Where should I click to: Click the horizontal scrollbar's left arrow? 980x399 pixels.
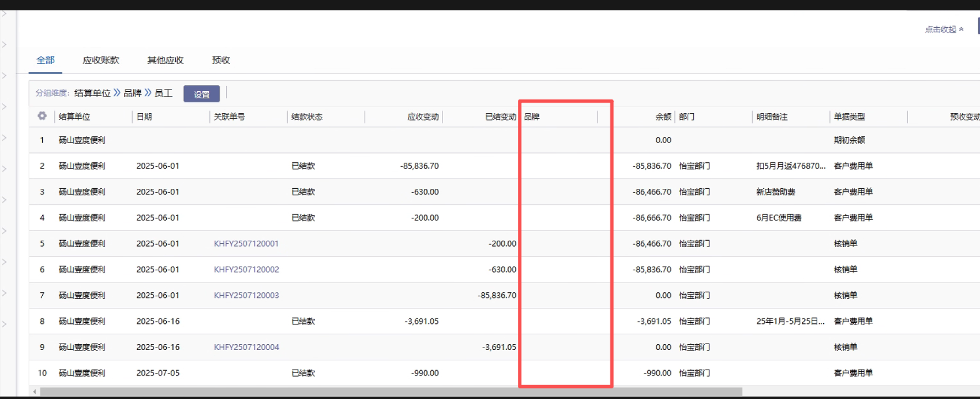click(x=35, y=391)
